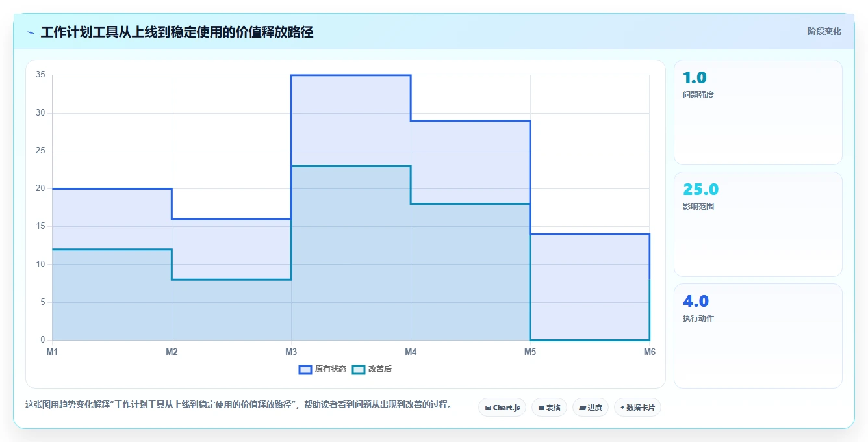Click the 阶段变化 label in header
Viewport: 868px width, 442px height.
click(x=824, y=31)
